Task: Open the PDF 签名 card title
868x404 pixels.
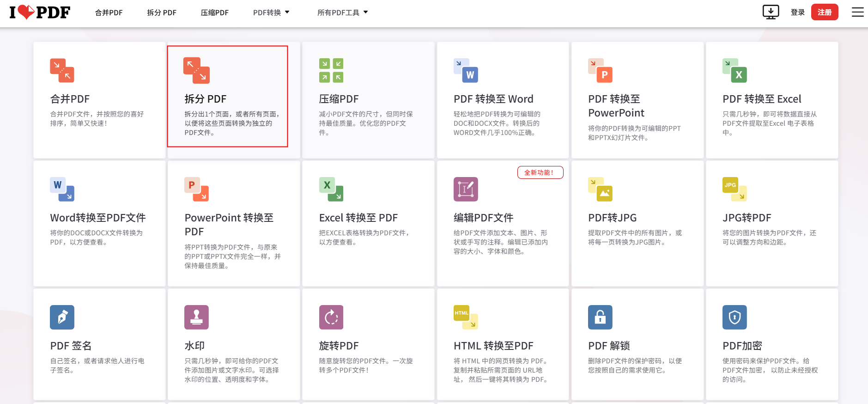Action: [x=71, y=346]
